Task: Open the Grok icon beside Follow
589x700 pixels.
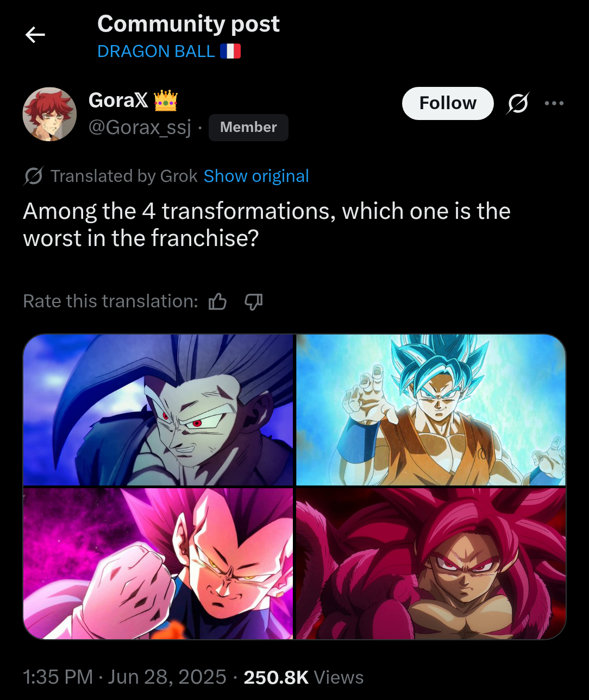Action: pyautogui.click(x=518, y=103)
